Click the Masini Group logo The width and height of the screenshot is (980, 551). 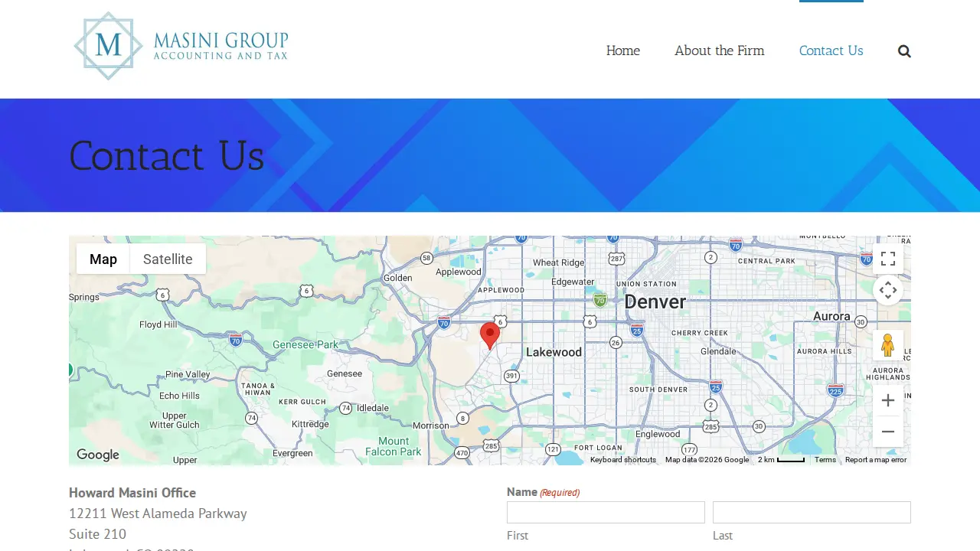coord(181,46)
